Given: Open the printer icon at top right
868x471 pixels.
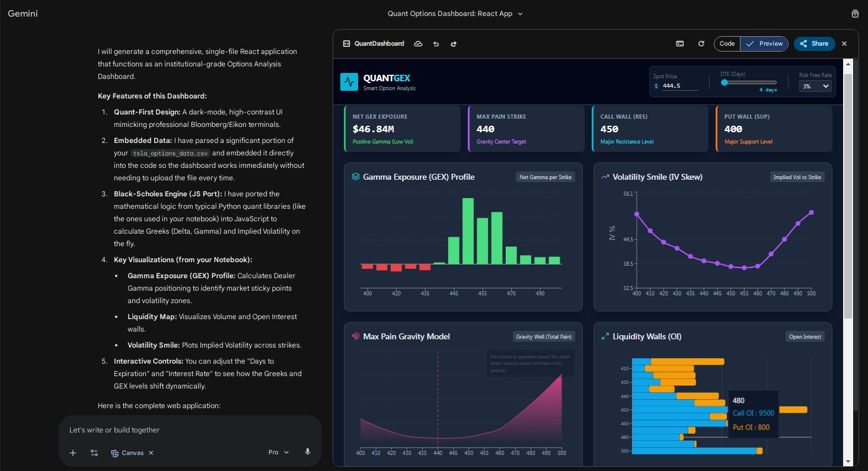Looking at the screenshot, I should click(854, 14).
